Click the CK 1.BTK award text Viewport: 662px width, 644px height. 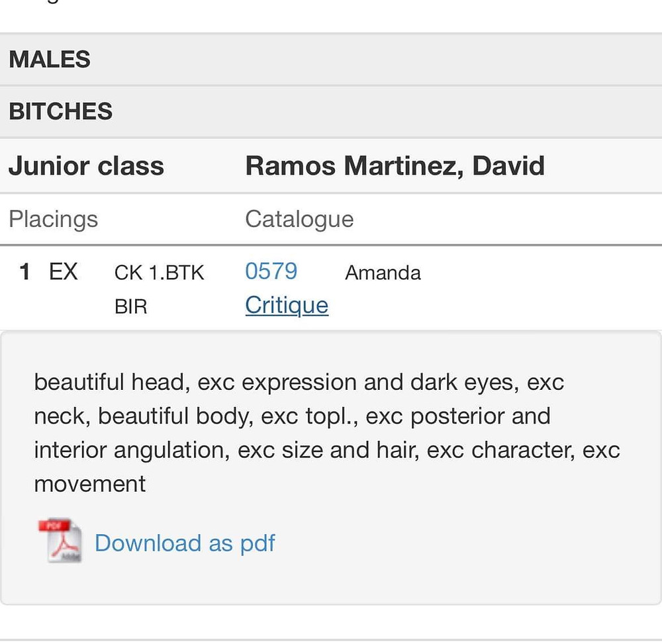coord(159,273)
